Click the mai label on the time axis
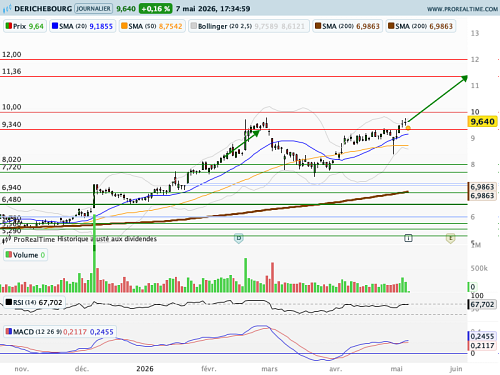The width and height of the screenshot is (500, 375). pos(396,369)
